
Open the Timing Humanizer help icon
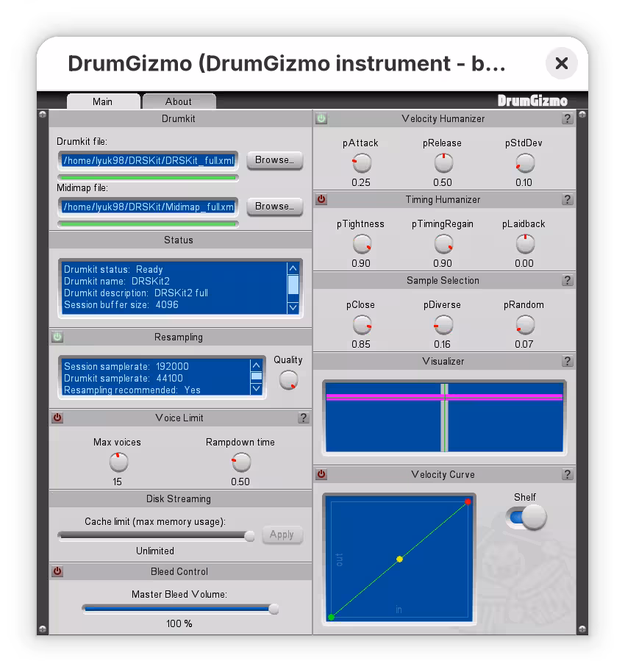click(x=567, y=199)
